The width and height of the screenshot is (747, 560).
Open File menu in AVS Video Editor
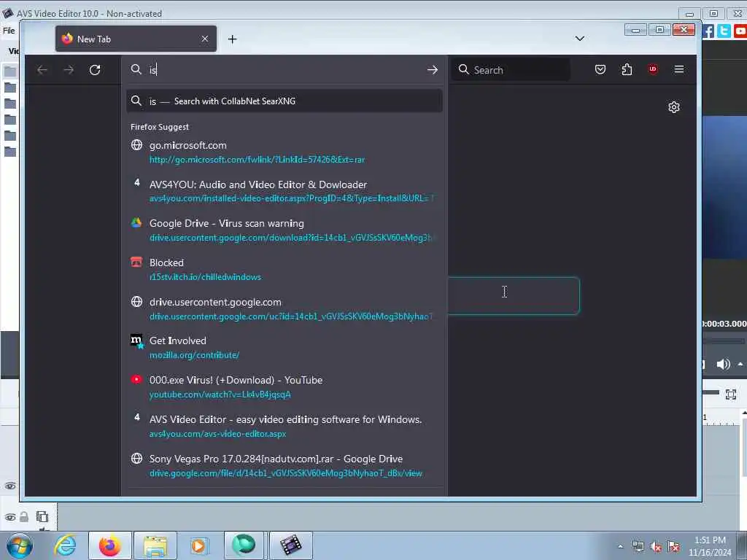(x=9, y=31)
